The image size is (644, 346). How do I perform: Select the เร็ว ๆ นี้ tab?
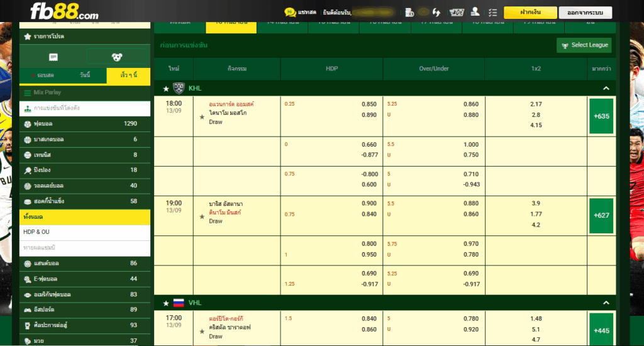128,75
